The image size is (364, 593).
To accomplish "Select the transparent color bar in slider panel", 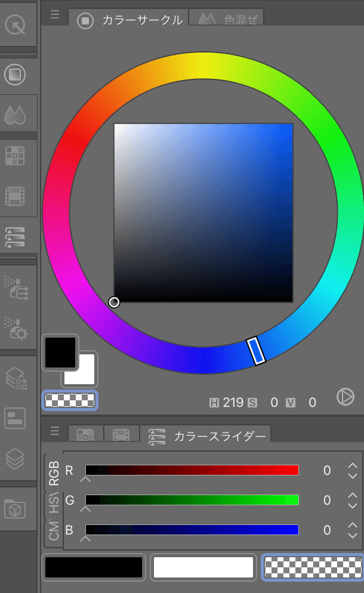I will point(313,567).
